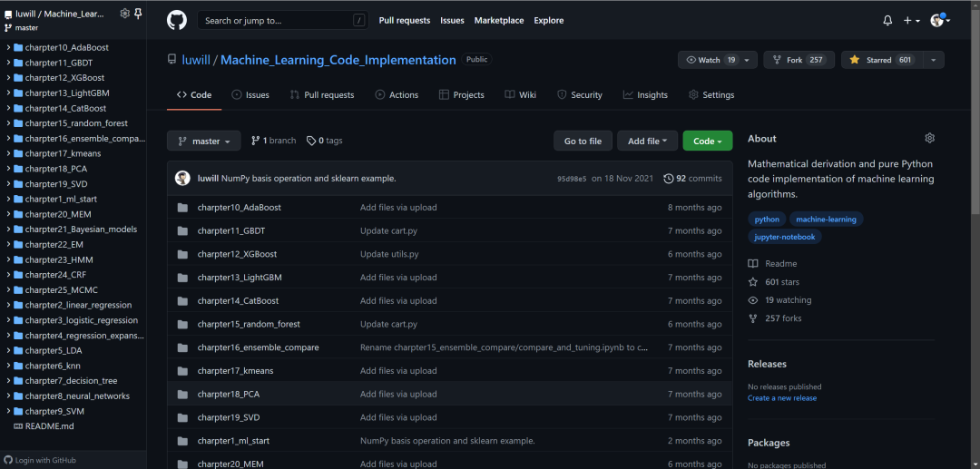Click the machine-learning topic tag
Image resolution: width=980 pixels, height=469 pixels.
pos(827,220)
